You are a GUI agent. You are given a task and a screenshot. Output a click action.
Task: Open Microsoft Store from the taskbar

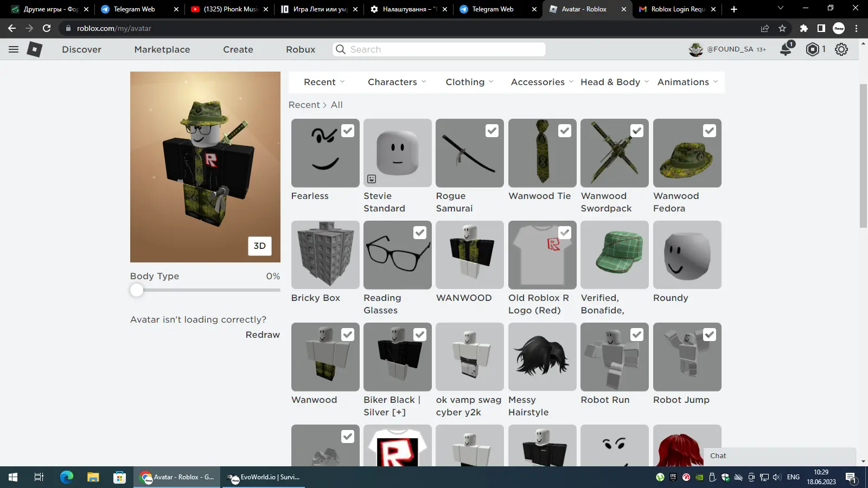(119, 477)
